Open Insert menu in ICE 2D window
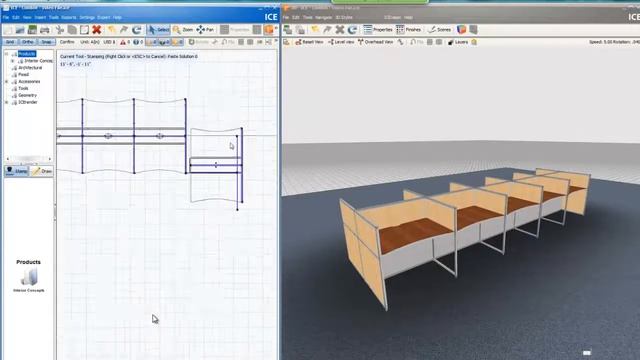This screenshot has height=360, width=640. (40, 18)
